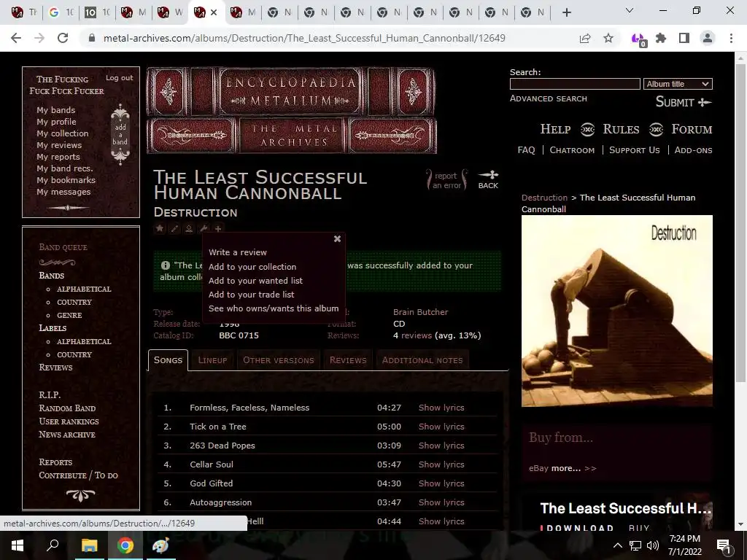Open the Brain Butcher label link
Viewport: 747px width, 560px height.
tap(421, 312)
